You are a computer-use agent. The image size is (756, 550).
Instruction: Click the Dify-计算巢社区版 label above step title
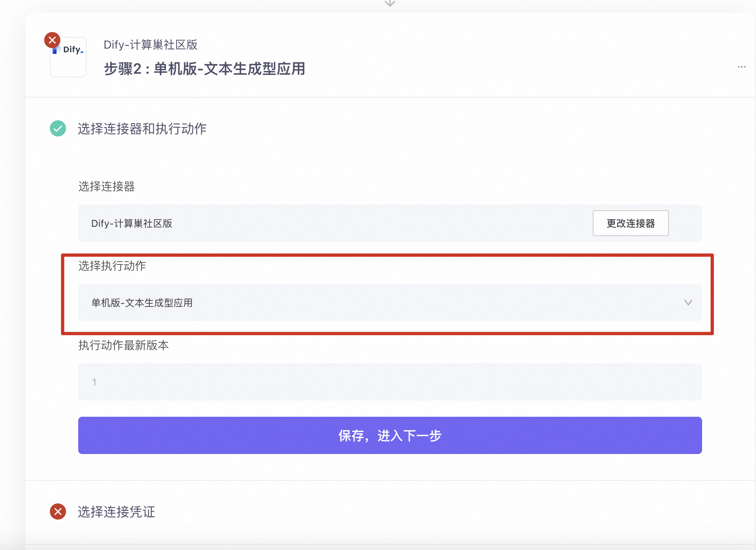point(150,45)
